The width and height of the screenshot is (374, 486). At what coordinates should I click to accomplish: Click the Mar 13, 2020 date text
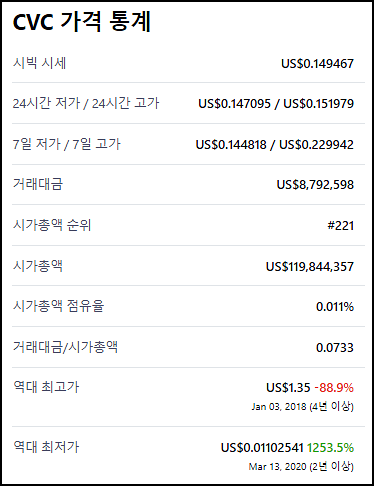click(x=277, y=466)
